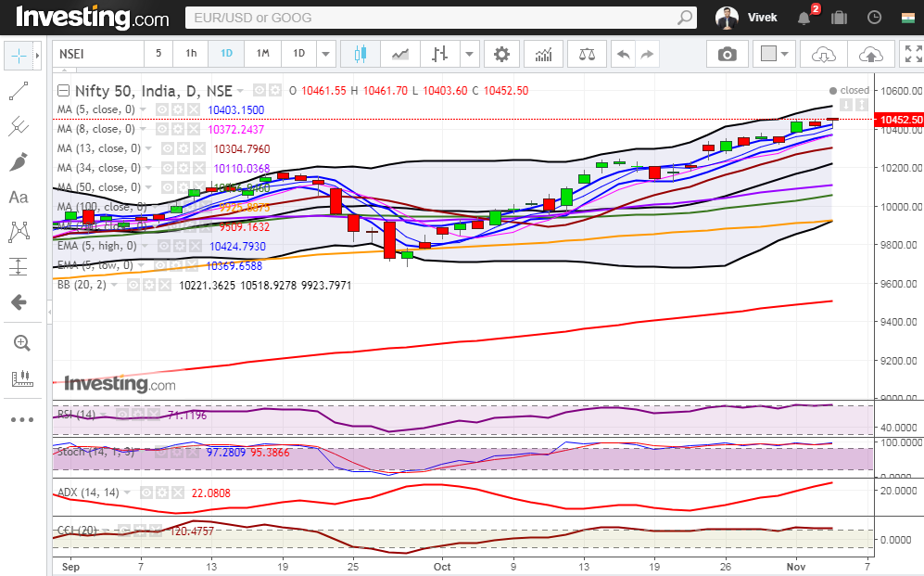Switch to area chart style
The height and width of the screenshot is (576, 924).
(x=400, y=54)
